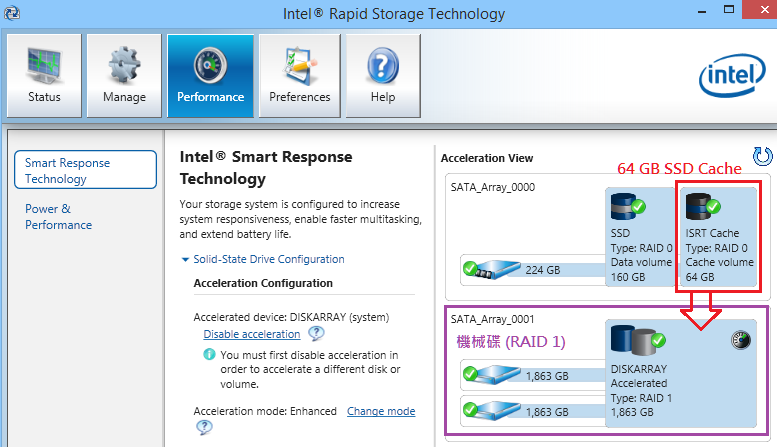Open help bubble below Acceleration mode
The width and height of the screenshot is (777, 447).
(x=204, y=427)
